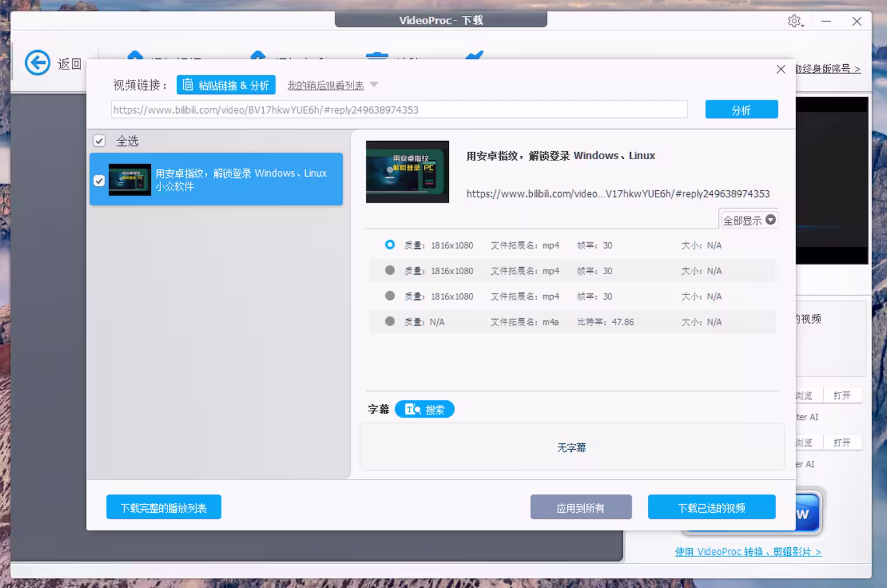Select the second 1816x1080 mp4 option
This screenshot has height=588, width=887.
pyautogui.click(x=390, y=271)
